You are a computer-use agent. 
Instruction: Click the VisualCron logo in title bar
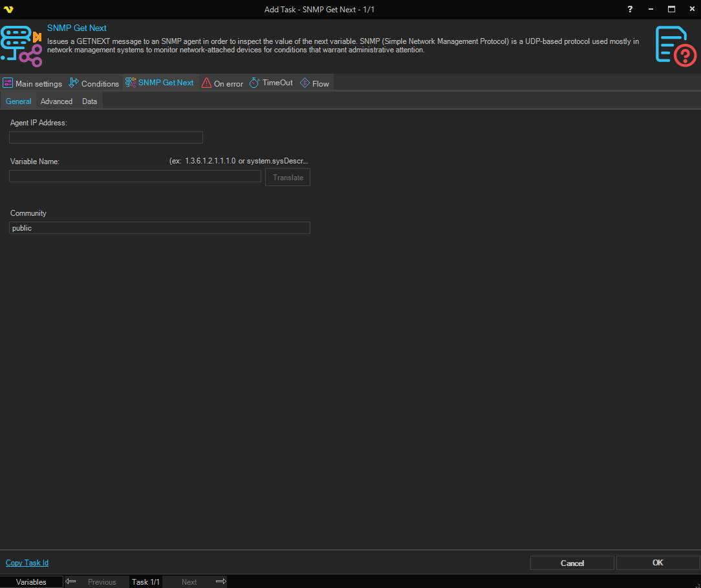8,9
